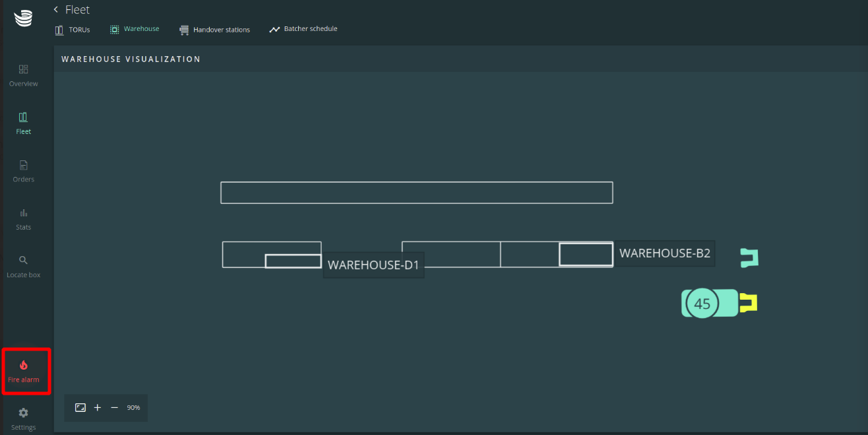Open the Orders sidebar section
The height and width of the screenshot is (435, 868).
tap(24, 171)
